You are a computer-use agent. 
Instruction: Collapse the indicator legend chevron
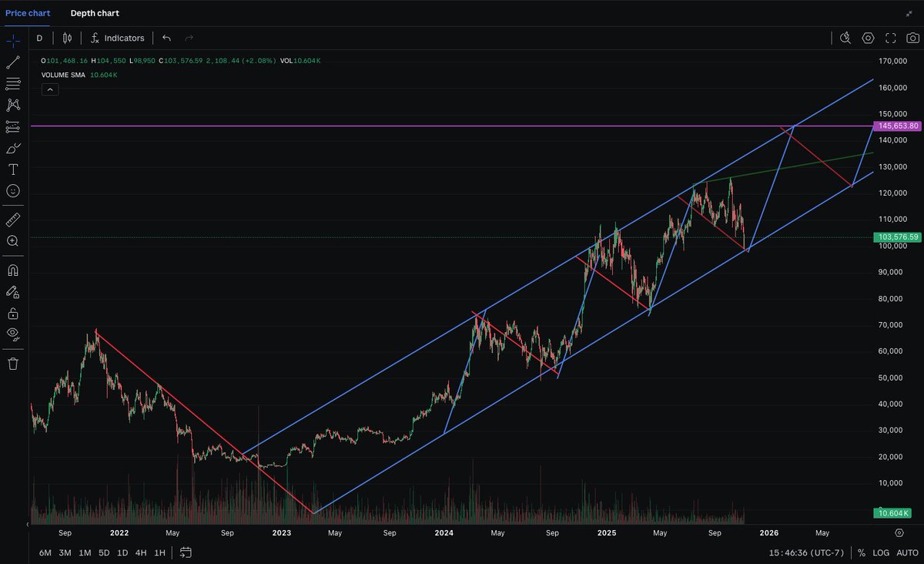49,89
